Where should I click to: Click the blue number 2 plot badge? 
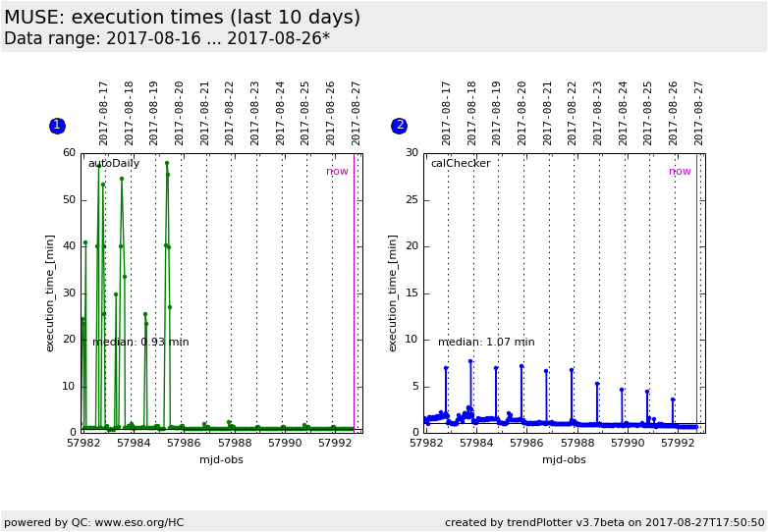pyautogui.click(x=399, y=126)
